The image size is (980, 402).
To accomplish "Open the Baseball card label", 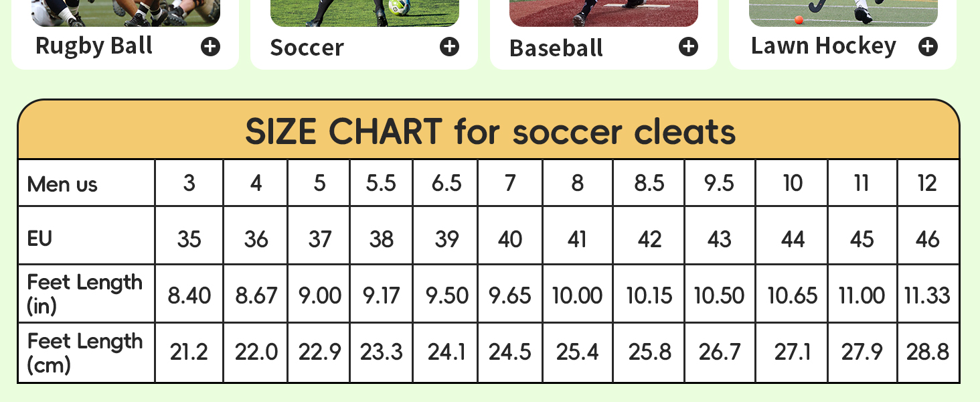I will [556, 48].
